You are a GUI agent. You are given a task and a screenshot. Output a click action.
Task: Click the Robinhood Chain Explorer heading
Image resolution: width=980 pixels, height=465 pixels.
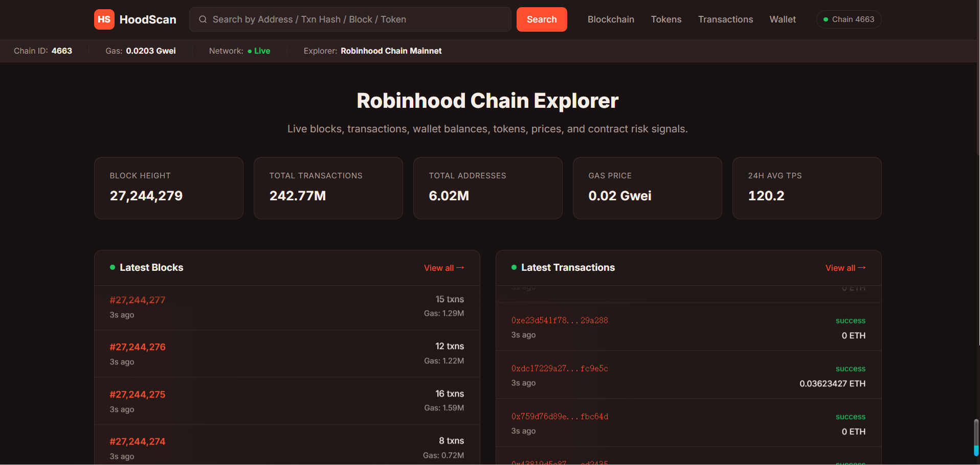(487, 101)
